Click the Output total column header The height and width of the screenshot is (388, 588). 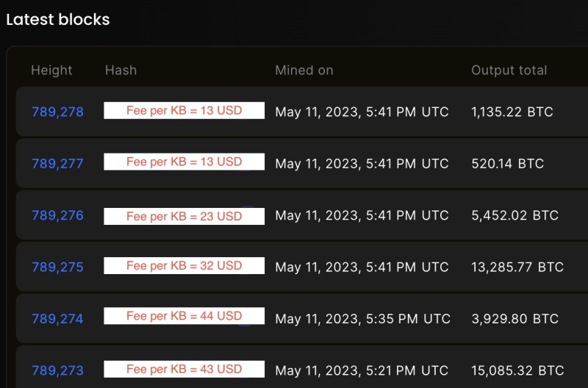[x=509, y=70]
